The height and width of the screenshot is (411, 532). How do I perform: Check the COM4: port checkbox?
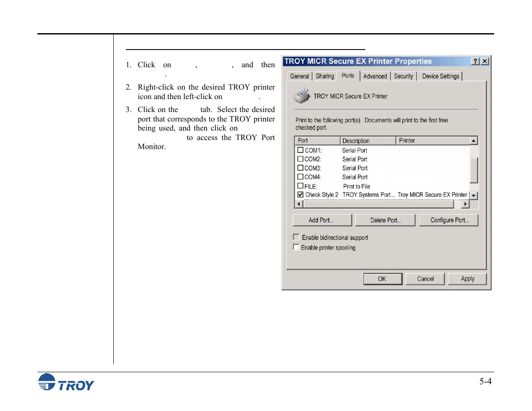pos(301,177)
